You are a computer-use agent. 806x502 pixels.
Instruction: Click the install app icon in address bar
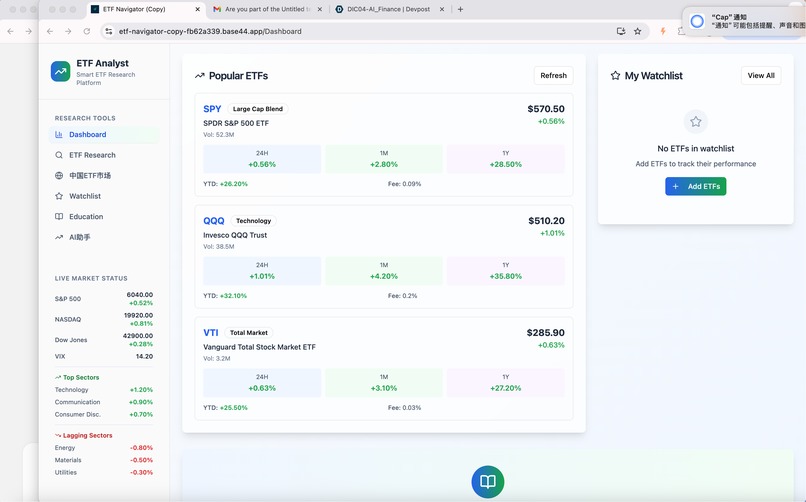(x=621, y=31)
